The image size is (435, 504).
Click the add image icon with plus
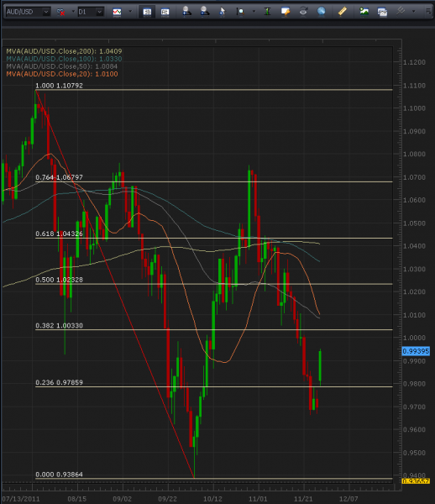click(364, 12)
